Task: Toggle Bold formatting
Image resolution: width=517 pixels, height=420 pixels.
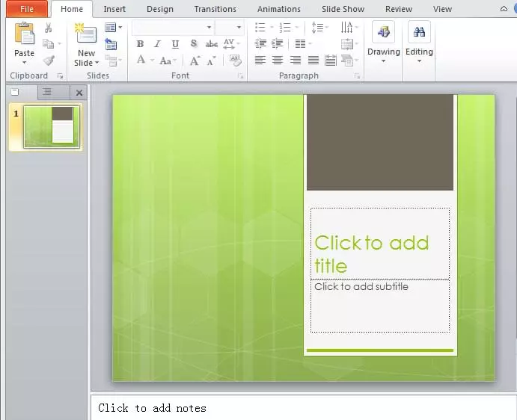Action: (140, 44)
